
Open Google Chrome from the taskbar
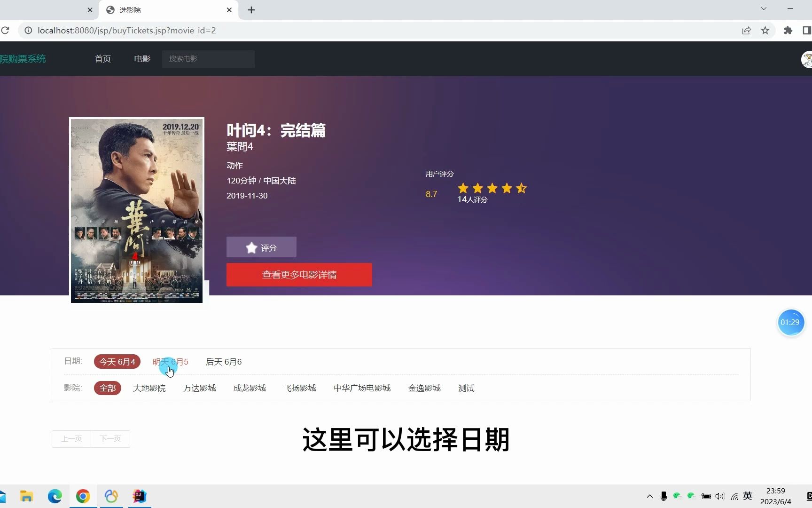coord(83,496)
